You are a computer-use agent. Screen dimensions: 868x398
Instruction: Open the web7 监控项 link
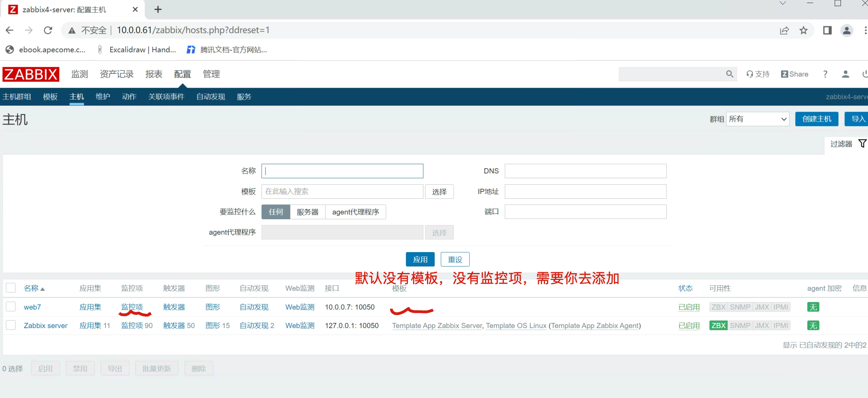[x=132, y=307]
